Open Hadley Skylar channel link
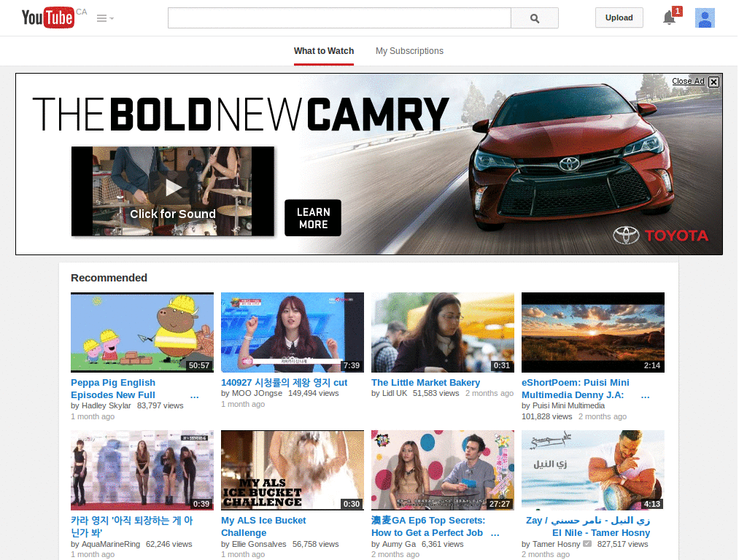Viewport: 747px width, 560px height. (x=107, y=405)
